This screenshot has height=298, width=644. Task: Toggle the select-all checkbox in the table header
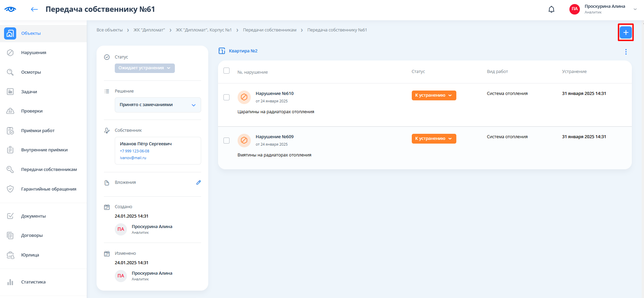(226, 71)
